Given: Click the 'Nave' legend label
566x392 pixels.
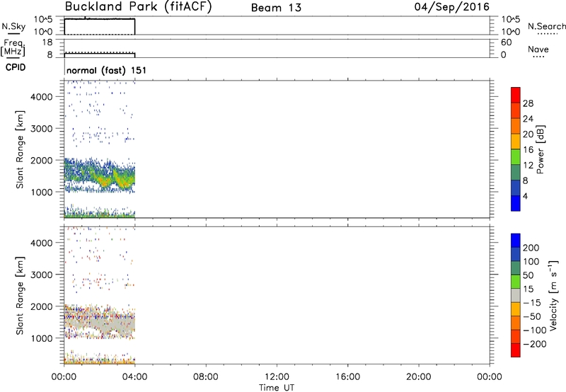Looking at the screenshot, I should tap(538, 49).
